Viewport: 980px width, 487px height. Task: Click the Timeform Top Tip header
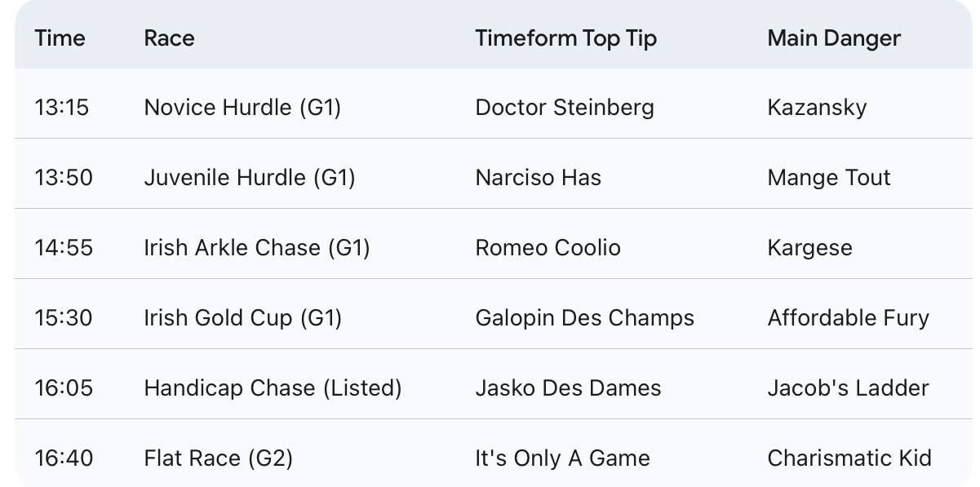click(565, 38)
